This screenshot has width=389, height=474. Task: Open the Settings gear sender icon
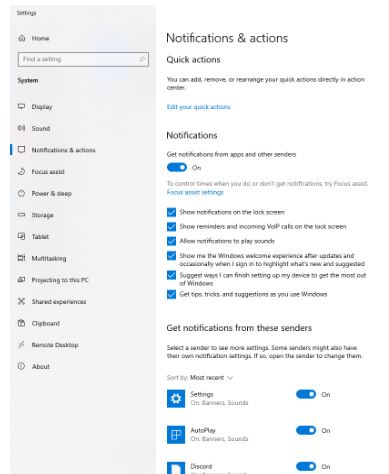click(x=176, y=398)
